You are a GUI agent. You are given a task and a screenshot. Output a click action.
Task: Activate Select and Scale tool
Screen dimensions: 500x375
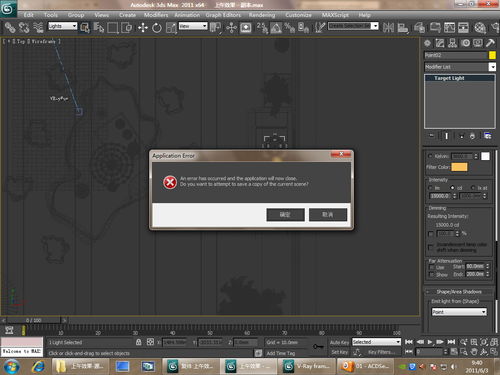(171, 27)
